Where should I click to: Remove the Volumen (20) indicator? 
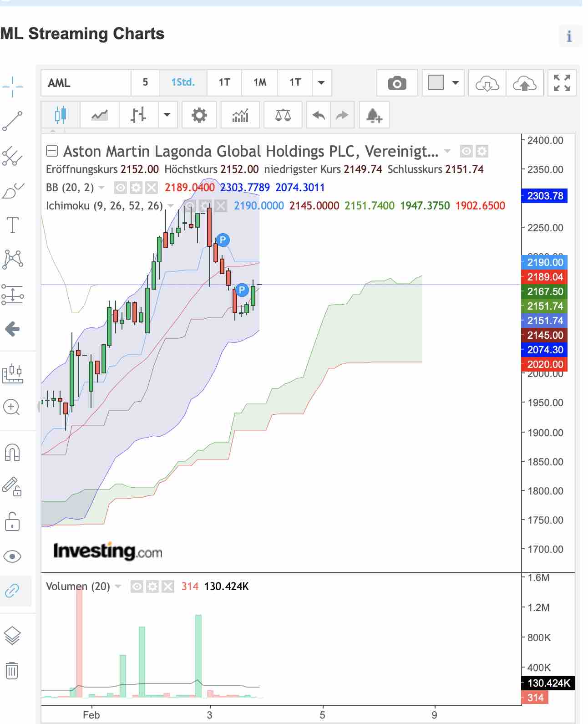[x=168, y=586]
